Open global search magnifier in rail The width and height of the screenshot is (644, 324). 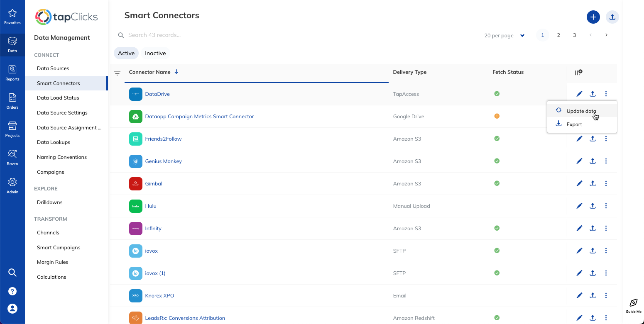[12, 273]
